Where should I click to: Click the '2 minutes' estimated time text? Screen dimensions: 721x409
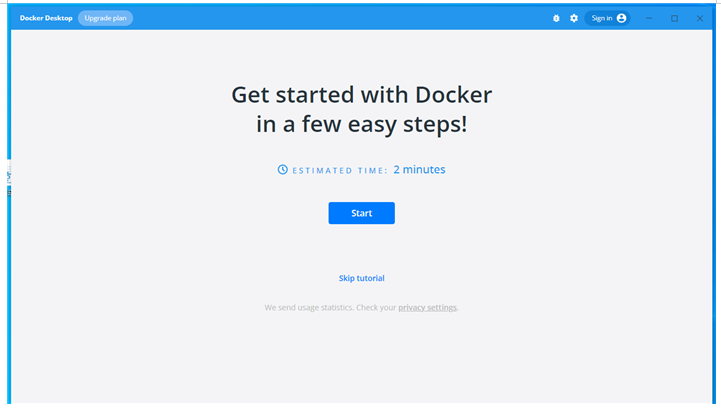point(419,169)
